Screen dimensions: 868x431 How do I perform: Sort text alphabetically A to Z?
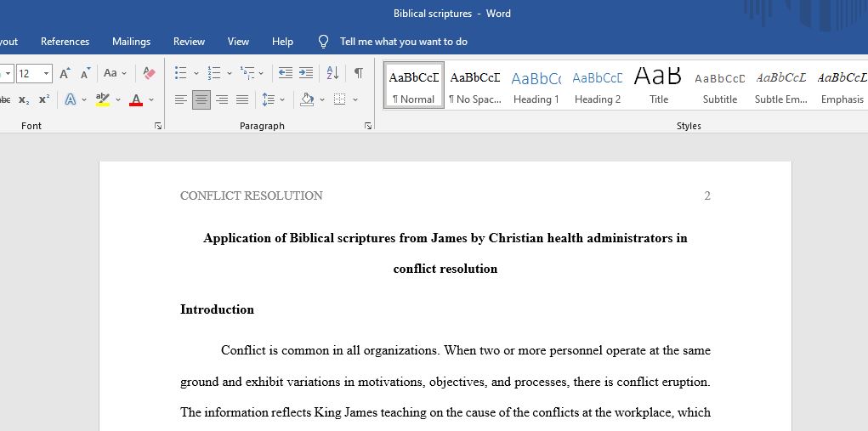pos(332,73)
